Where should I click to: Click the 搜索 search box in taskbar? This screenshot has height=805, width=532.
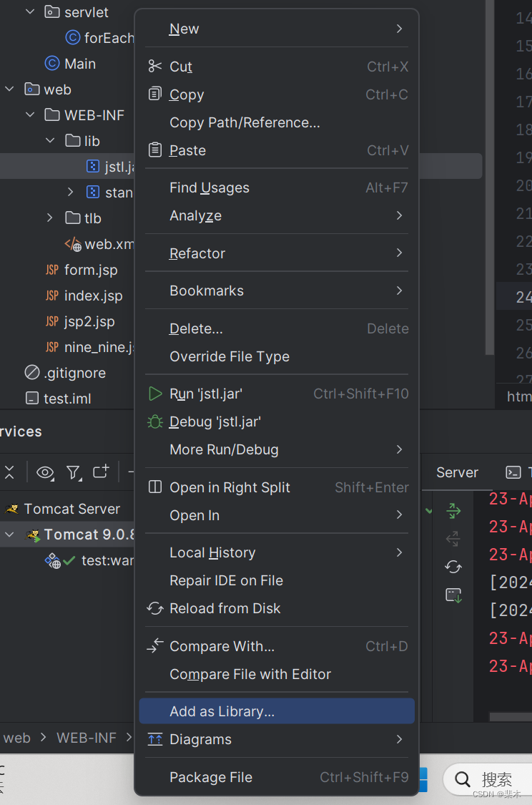488,779
